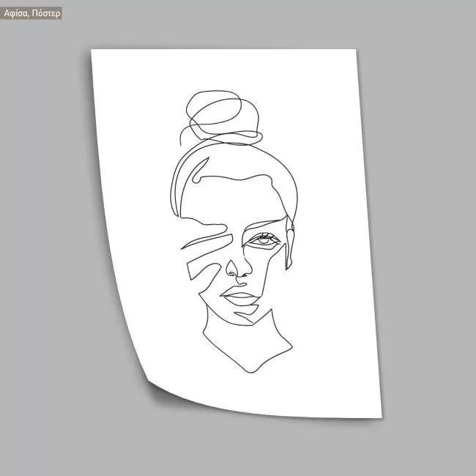Click the chin of the line-art face
Viewport: 476px width, 476px height.
pyautogui.click(x=246, y=319)
